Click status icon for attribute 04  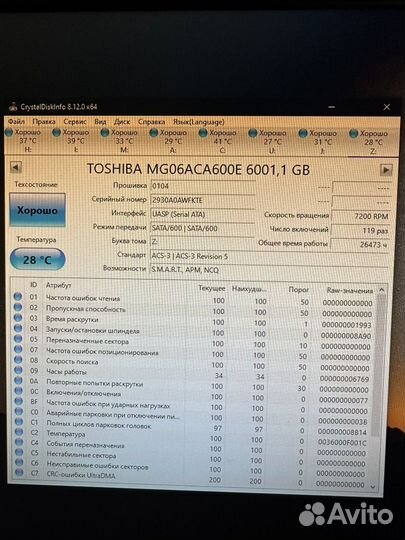tap(18, 328)
